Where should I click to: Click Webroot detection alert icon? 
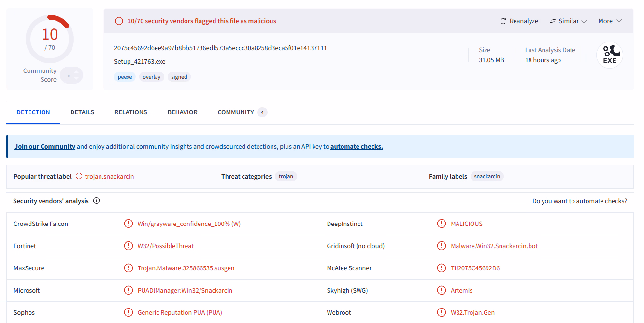441,312
